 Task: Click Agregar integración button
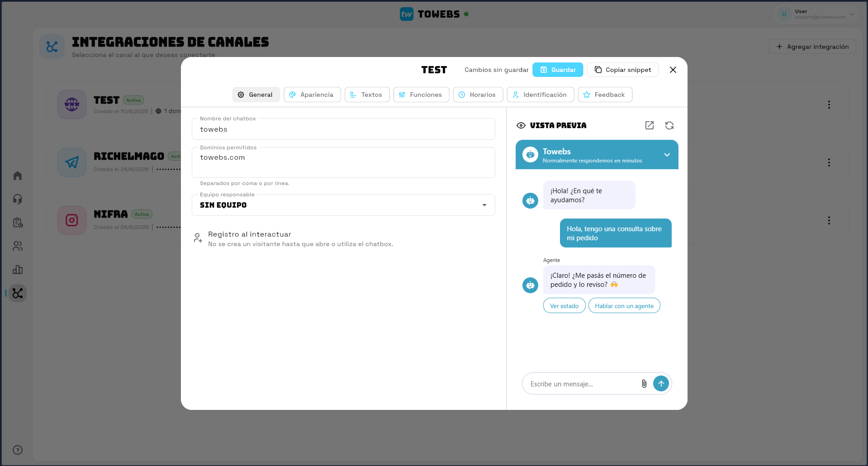click(x=812, y=47)
